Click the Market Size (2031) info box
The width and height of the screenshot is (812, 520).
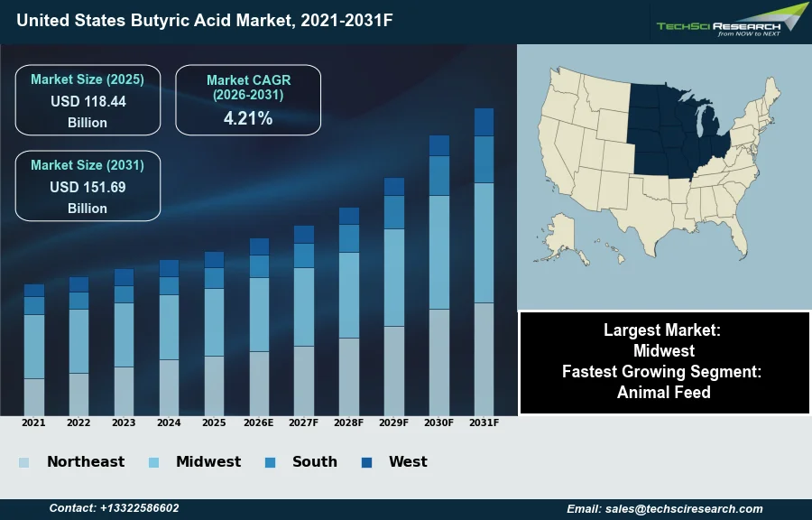(x=88, y=186)
